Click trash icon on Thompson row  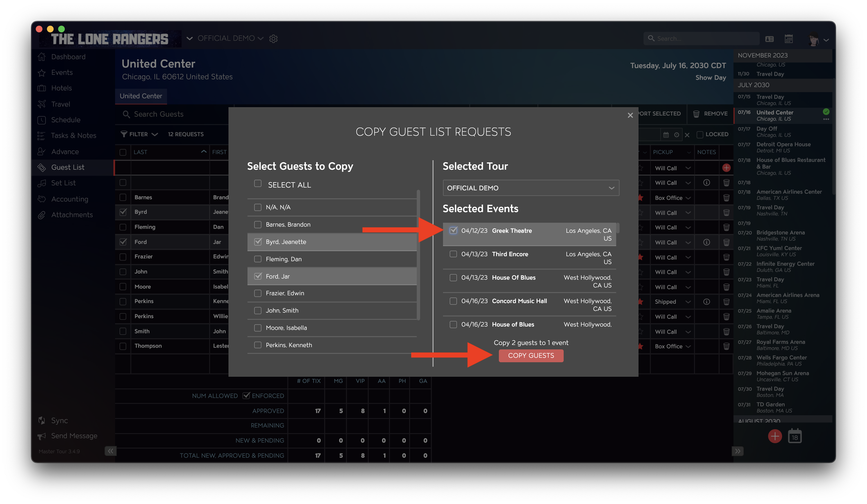pos(726,346)
